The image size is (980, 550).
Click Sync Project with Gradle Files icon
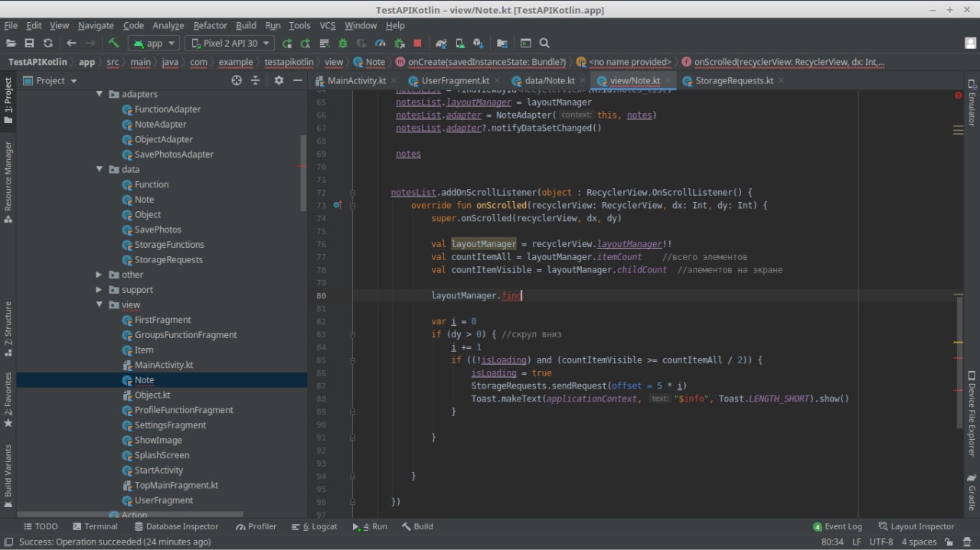[x=441, y=44]
